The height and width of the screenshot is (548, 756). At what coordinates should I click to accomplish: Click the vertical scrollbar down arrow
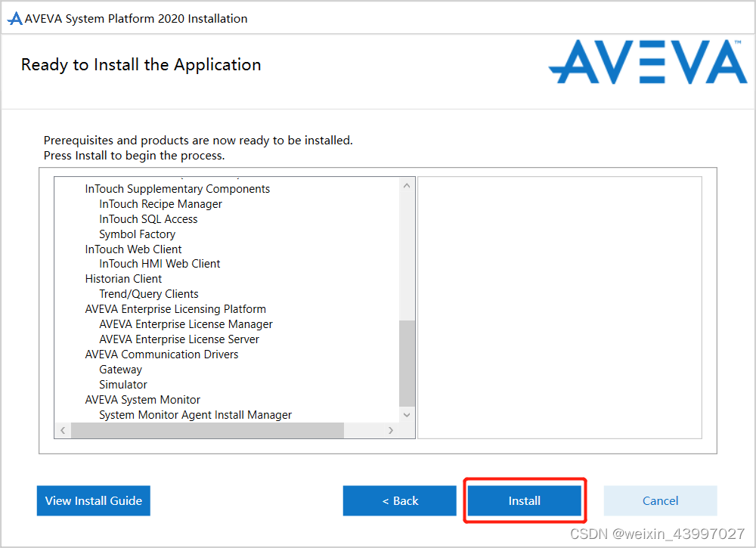pos(407,415)
